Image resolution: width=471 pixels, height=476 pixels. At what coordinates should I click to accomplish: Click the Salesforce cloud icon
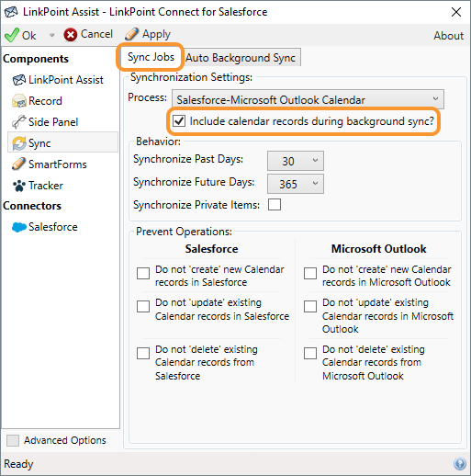[x=19, y=227]
